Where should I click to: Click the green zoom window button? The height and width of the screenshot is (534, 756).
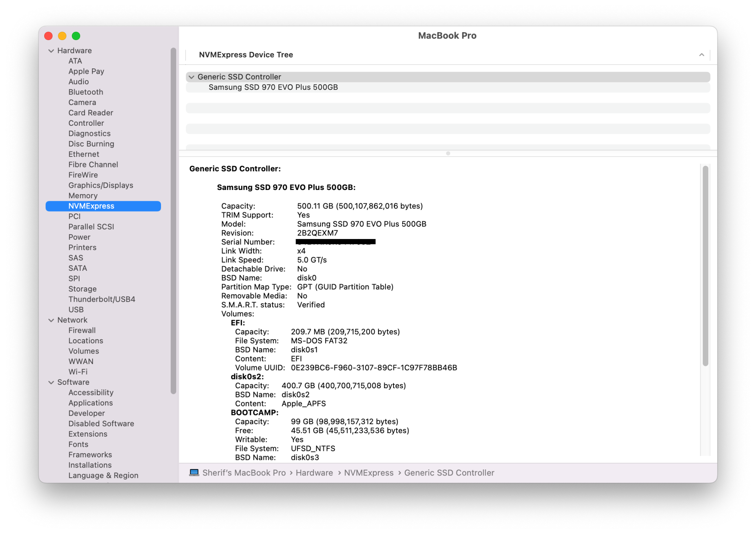pyautogui.click(x=76, y=36)
